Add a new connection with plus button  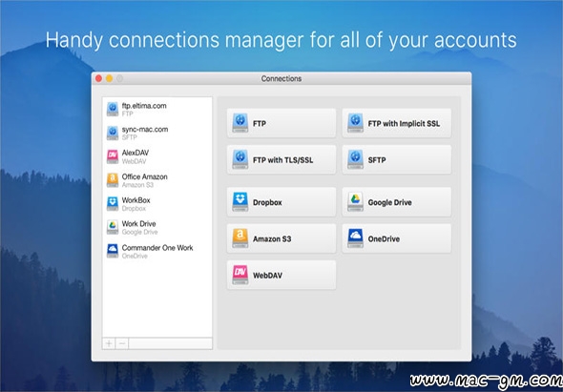pyautogui.click(x=109, y=343)
